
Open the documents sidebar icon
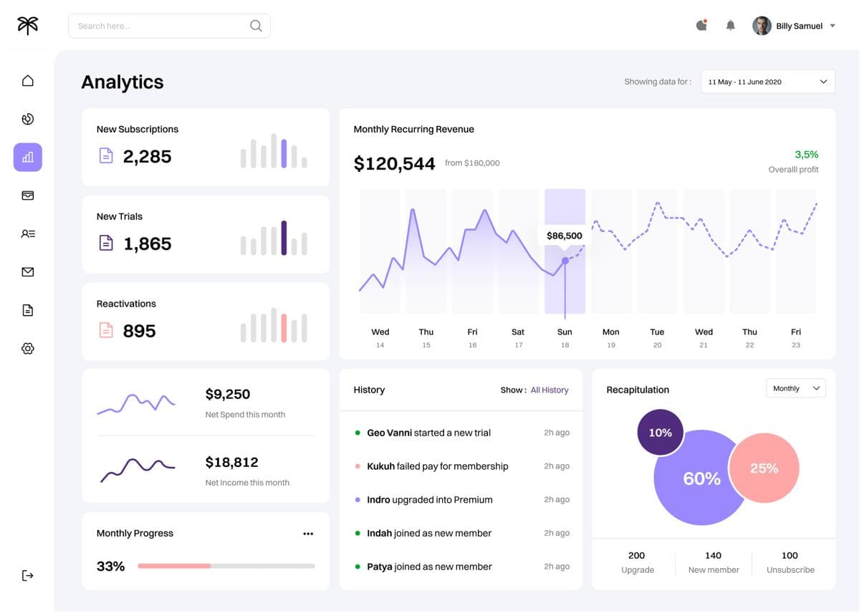(x=28, y=310)
